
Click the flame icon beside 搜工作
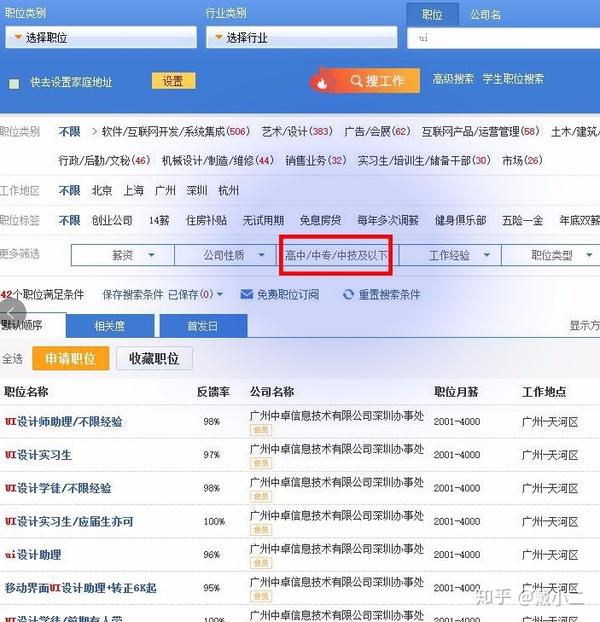point(322,82)
